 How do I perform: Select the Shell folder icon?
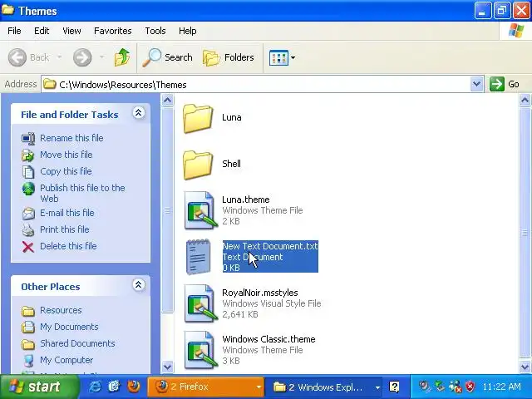[198, 165]
